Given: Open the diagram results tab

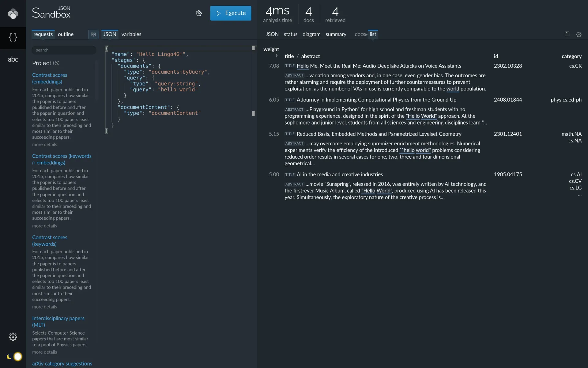Looking at the screenshot, I should point(311,34).
